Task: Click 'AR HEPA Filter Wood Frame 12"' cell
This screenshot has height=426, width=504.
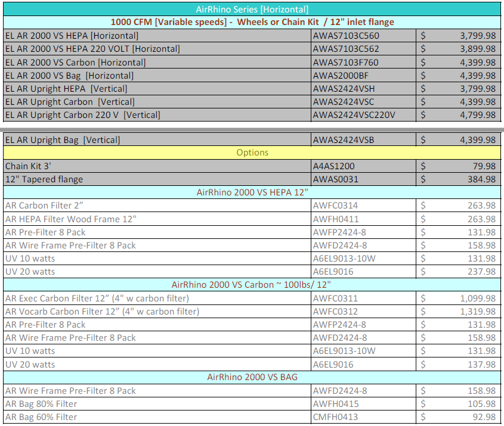Action: coord(157,219)
